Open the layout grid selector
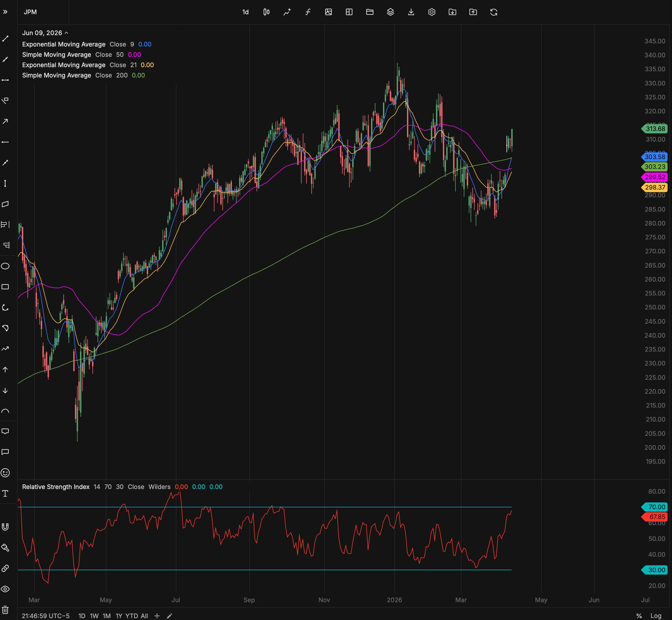The height and width of the screenshot is (620, 672). coord(349,12)
